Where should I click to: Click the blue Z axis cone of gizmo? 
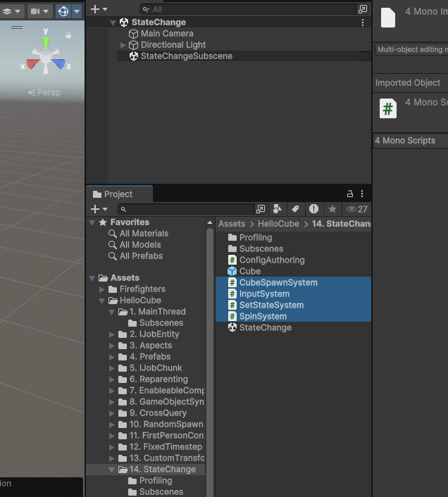58,64
